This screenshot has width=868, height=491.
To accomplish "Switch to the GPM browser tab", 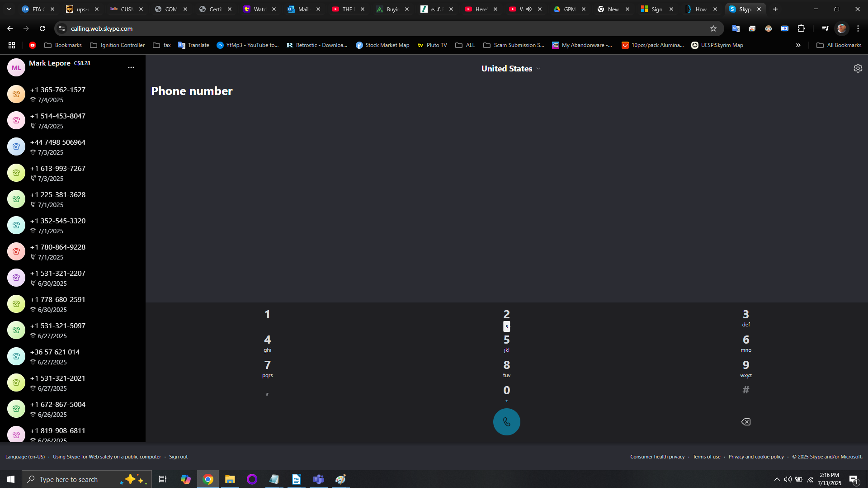I will point(569,9).
